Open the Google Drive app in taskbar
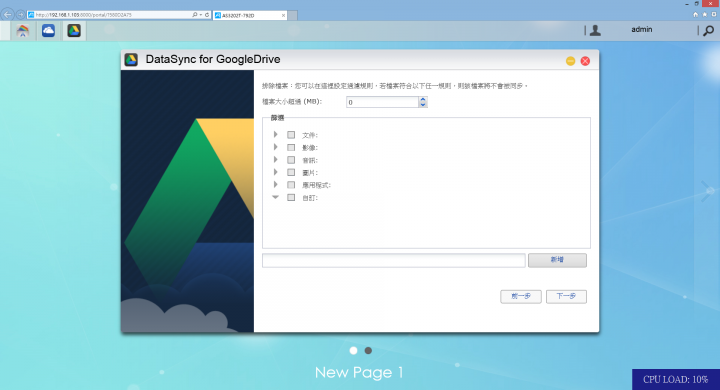 point(74,31)
